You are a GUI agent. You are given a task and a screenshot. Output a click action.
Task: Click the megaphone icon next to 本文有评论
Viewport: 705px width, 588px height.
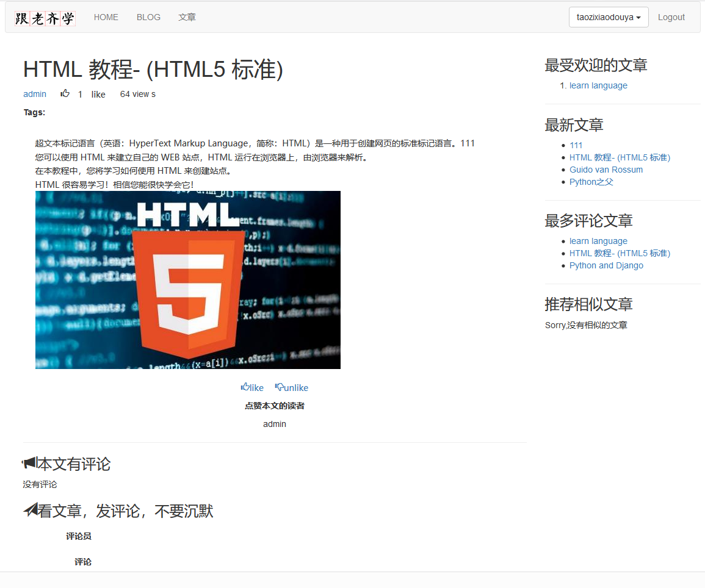pos(29,463)
